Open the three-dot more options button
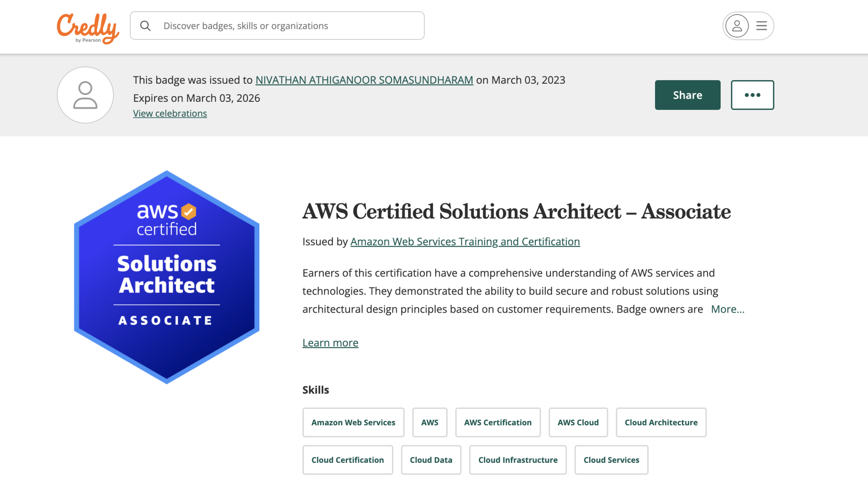Screen dimensions: 868x499 [753, 95]
